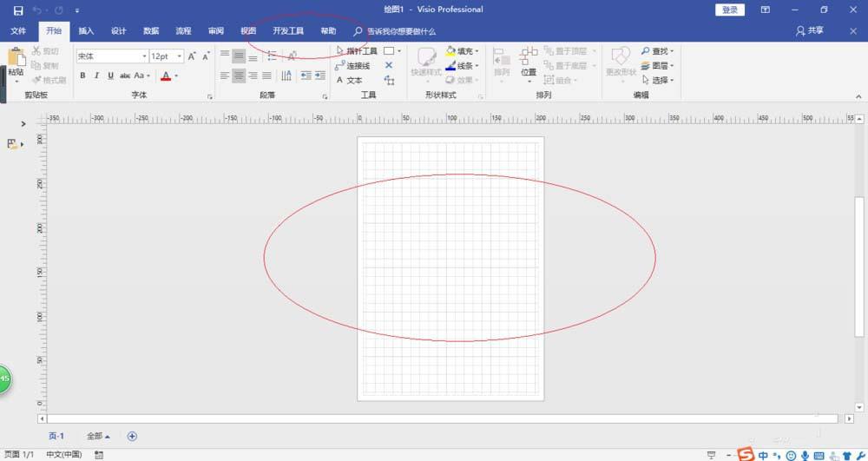Click the connection point X tool
This screenshot has height=461, width=868.
389,65
